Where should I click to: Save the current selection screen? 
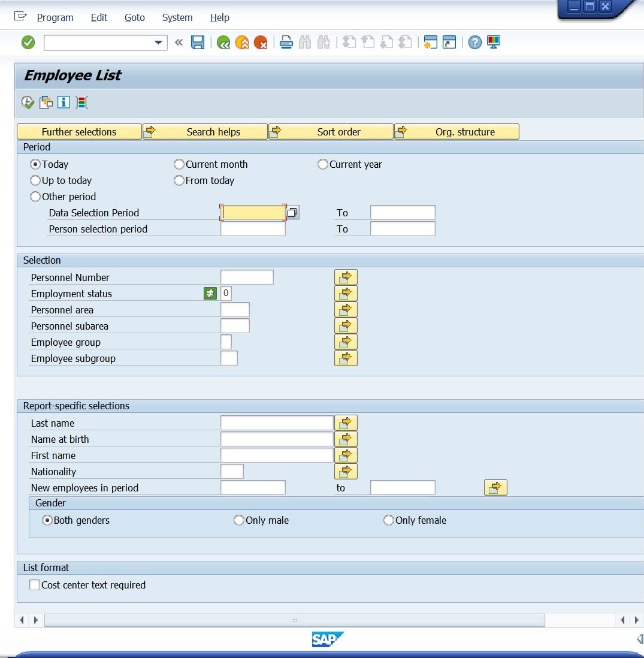[x=198, y=42]
